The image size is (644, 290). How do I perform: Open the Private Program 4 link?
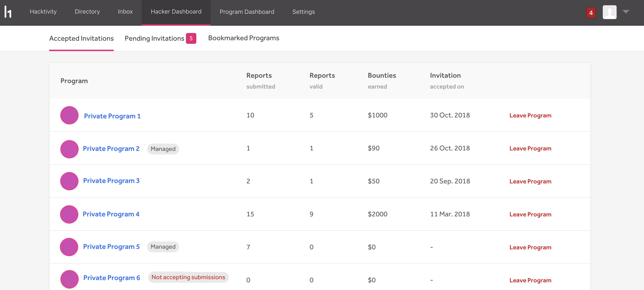coord(111,214)
